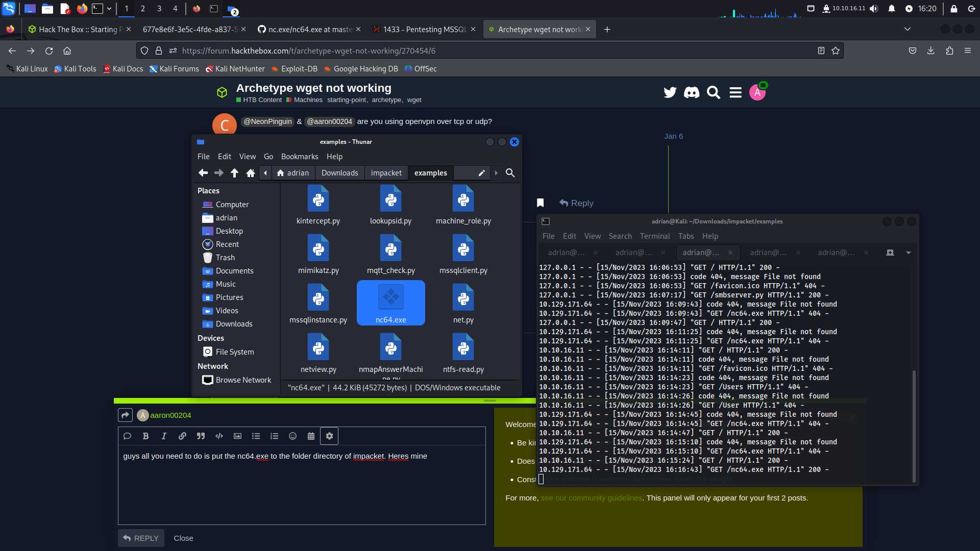
Task: Add a new terminal tab
Action: [x=890, y=253]
